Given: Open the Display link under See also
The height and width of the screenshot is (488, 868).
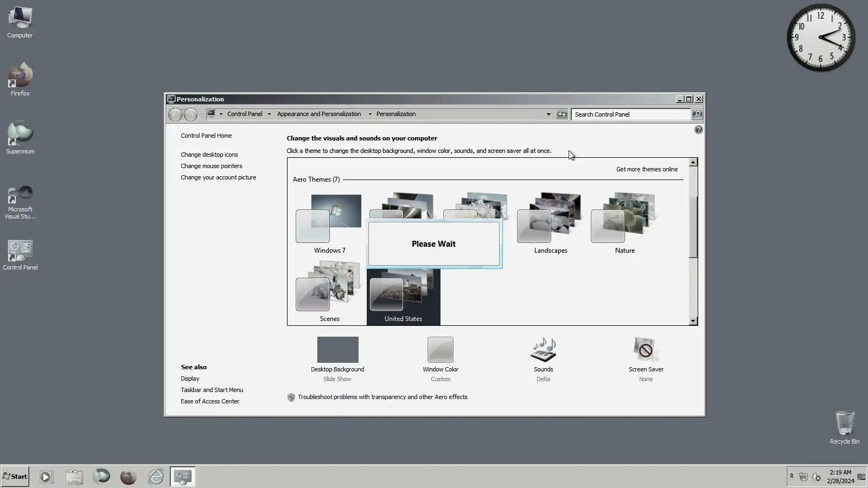Looking at the screenshot, I should click(x=190, y=378).
